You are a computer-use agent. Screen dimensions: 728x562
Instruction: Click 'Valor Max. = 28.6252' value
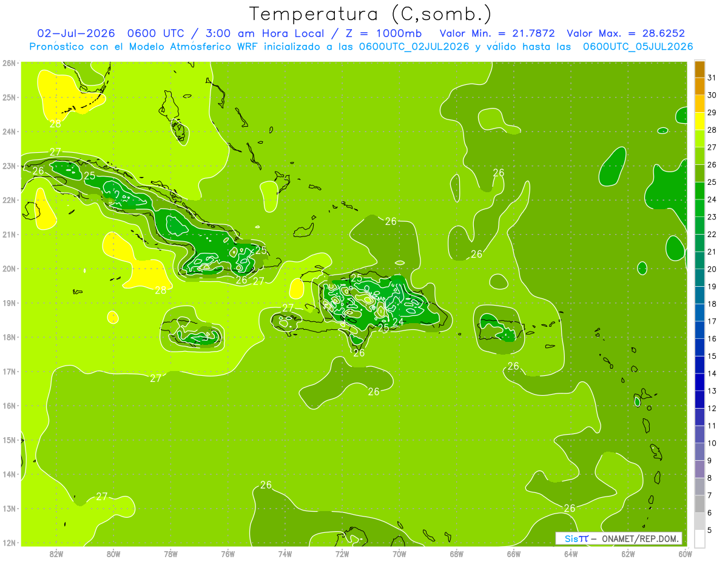click(x=625, y=33)
